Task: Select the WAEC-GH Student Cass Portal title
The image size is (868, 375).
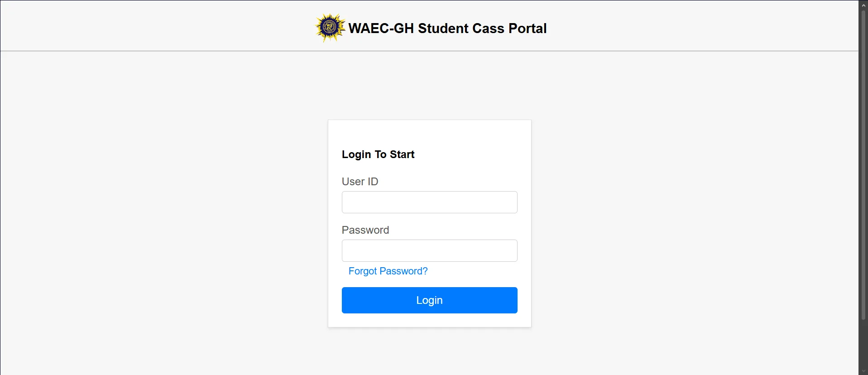Action: (447, 28)
